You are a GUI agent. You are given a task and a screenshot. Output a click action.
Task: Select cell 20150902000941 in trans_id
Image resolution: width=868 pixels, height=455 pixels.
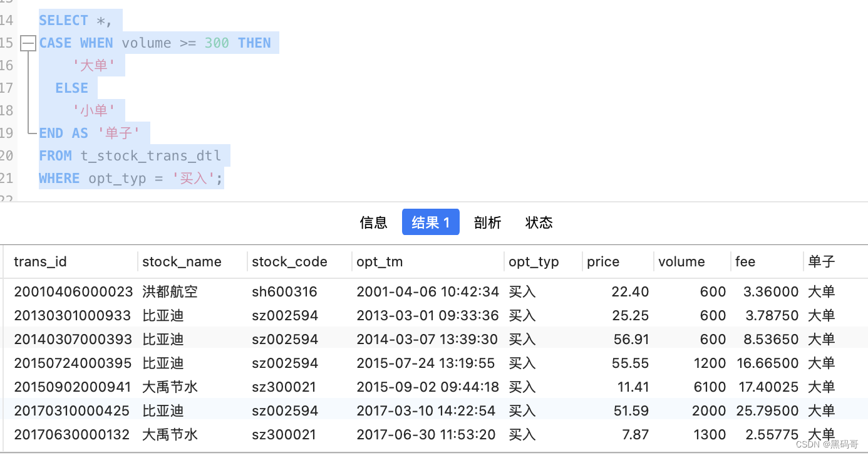[x=73, y=387]
